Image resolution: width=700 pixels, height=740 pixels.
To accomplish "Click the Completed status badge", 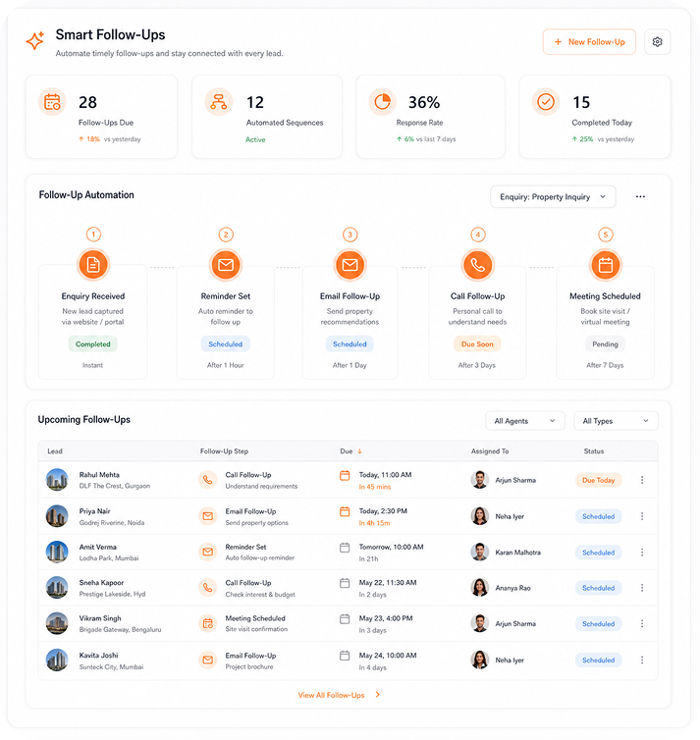I will [93, 344].
